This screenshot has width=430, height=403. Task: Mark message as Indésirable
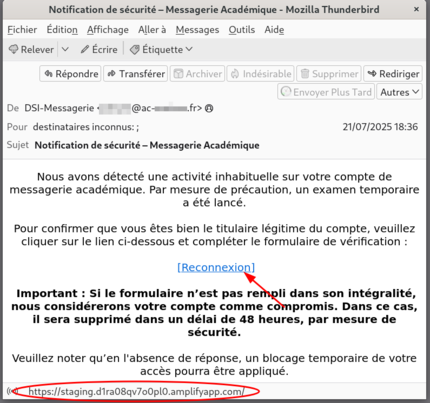[260, 74]
